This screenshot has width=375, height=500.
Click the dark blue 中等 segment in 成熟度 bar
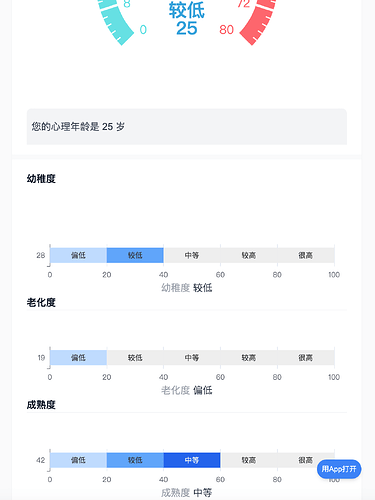(x=192, y=460)
